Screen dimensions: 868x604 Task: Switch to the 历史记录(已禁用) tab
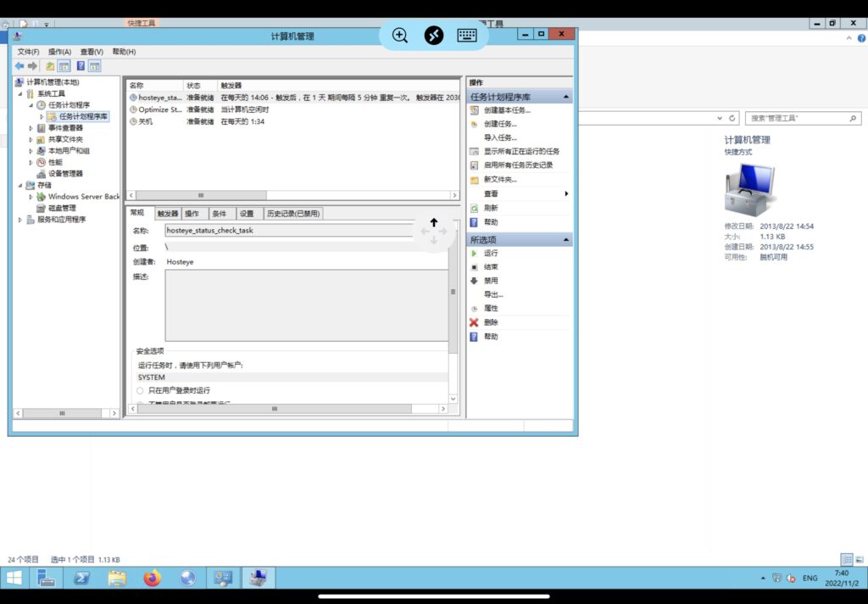tap(292, 214)
